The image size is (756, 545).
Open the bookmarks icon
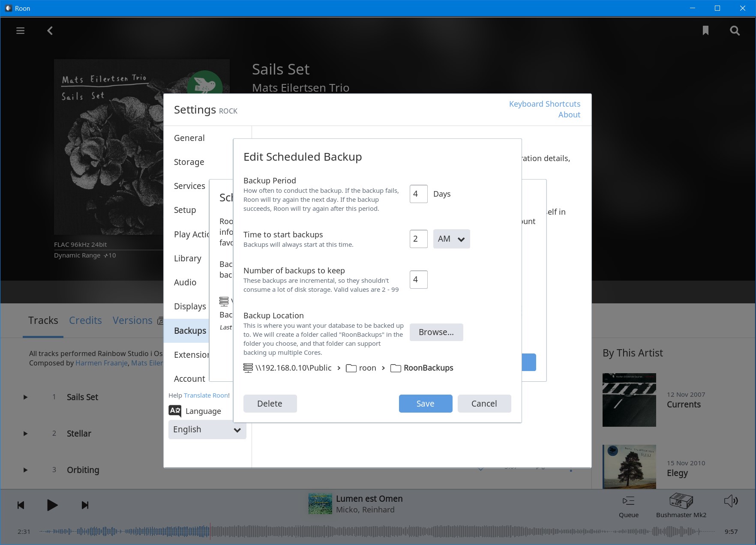click(705, 31)
